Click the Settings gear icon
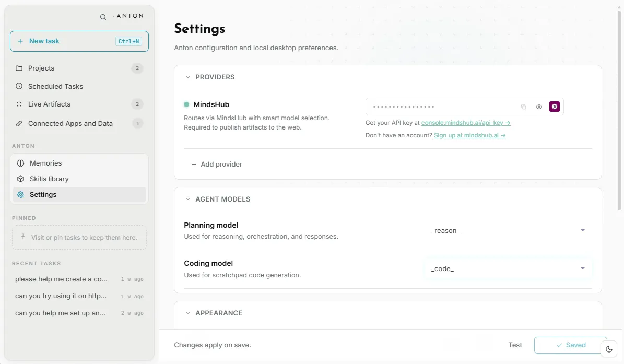624x364 pixels. click(x=21, y=194)
